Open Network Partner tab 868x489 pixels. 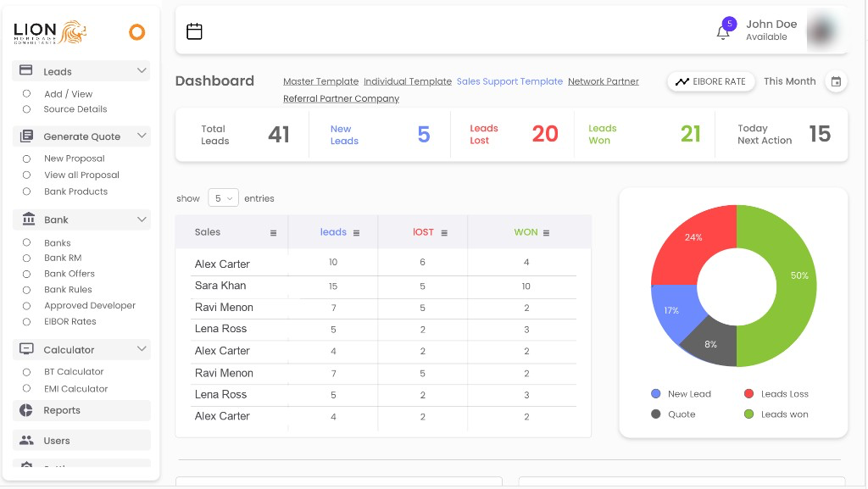coord(604,81)
